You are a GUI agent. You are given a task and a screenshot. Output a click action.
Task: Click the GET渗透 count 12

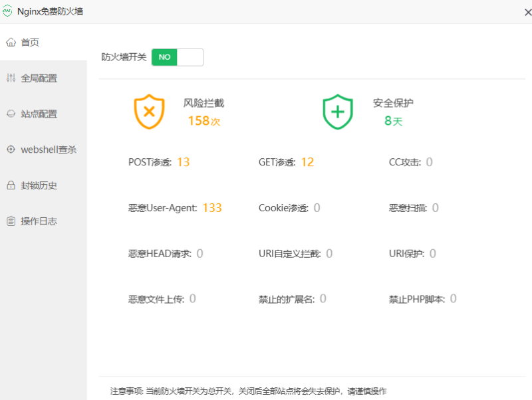(x=307, y=162)
